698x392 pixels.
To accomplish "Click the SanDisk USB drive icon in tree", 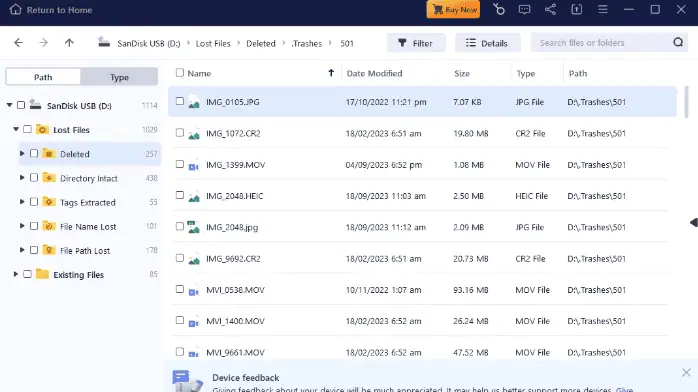I will (36, 105).
